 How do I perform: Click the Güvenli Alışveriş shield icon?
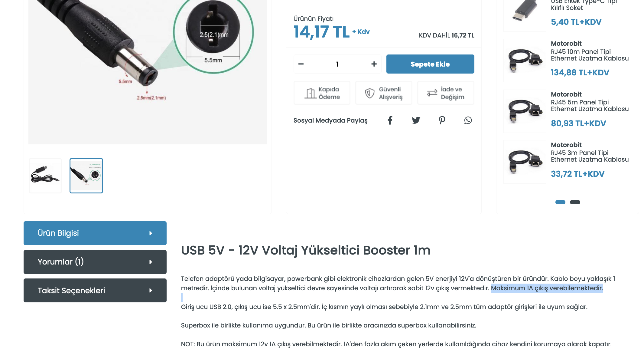coord(370,93)
